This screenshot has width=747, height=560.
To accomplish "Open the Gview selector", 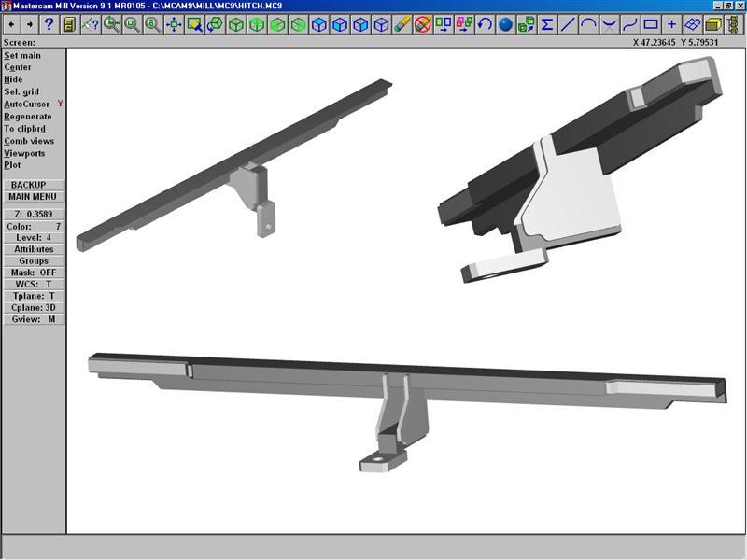I will pos(34,319).
